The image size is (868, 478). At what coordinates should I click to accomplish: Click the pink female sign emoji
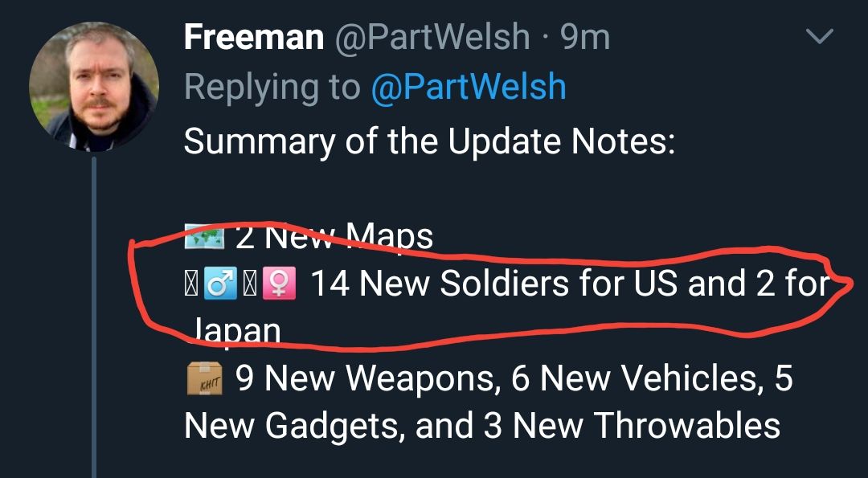(x=283, y=284)
